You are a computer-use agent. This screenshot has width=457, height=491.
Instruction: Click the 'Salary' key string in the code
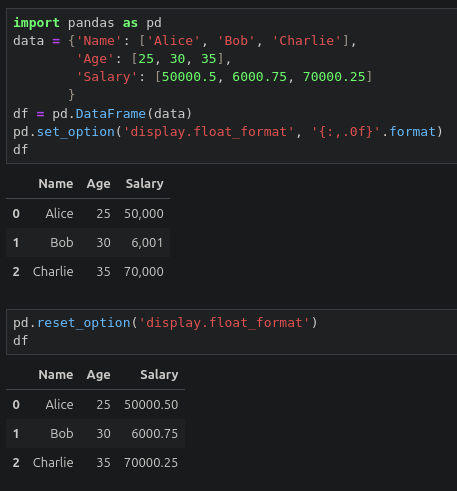[107, 77]
